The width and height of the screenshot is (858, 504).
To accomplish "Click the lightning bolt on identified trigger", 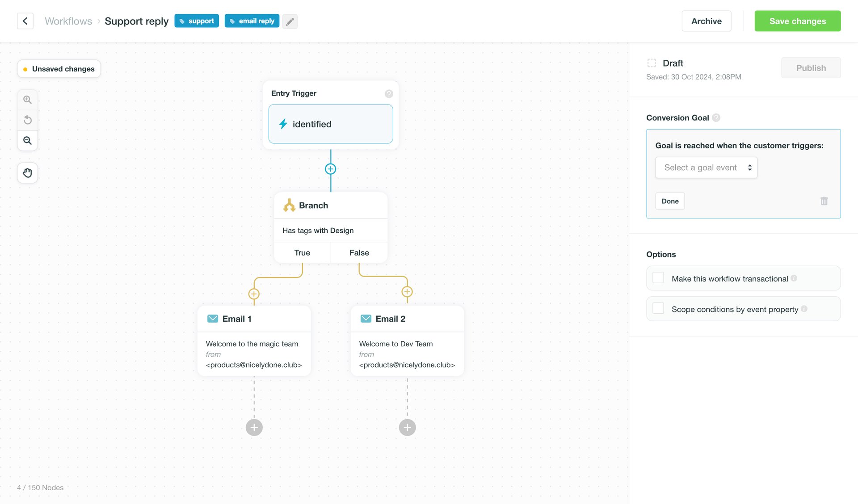I will tap(283, 124).
